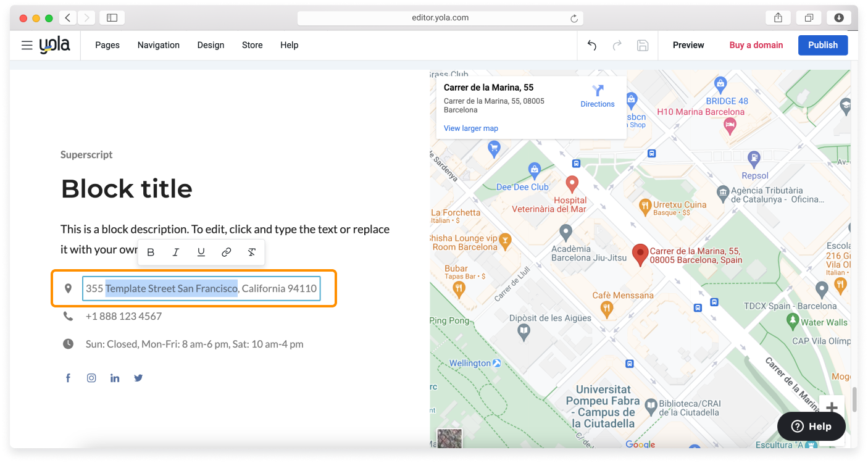
Task: Click into the address text field
Action: [201, 288]
